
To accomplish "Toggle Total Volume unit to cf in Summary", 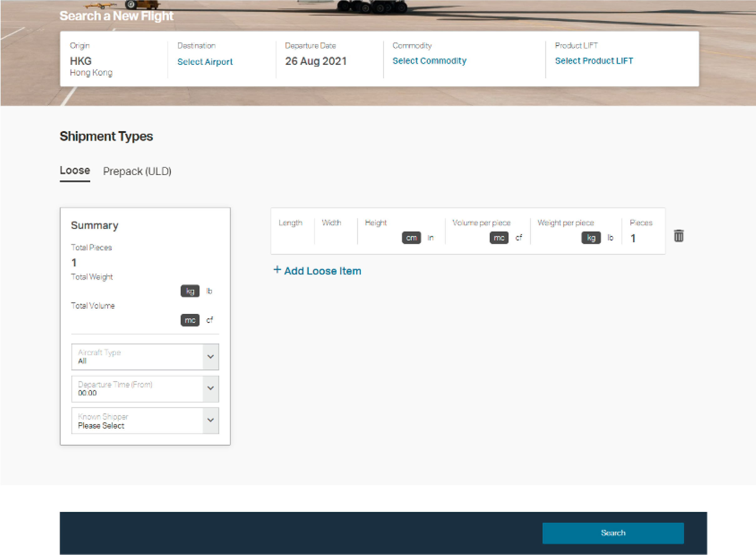I will tap(209, 320).
